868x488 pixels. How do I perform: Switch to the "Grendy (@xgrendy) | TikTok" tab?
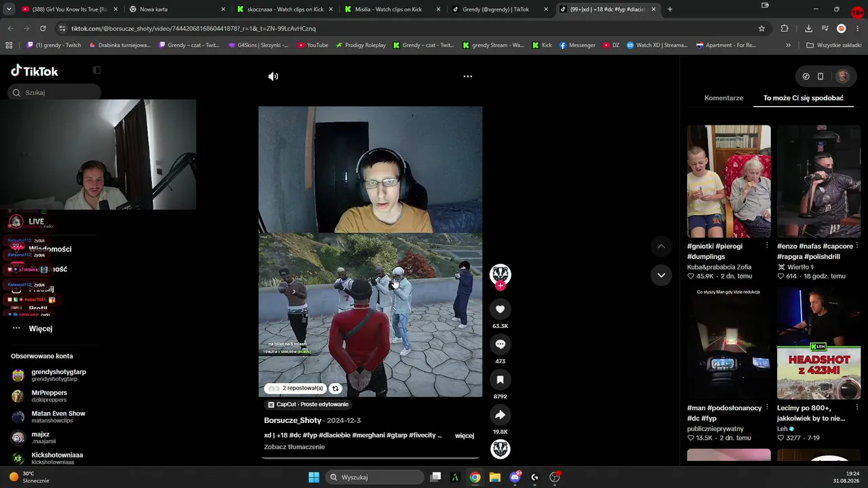(x=500, y=9)
